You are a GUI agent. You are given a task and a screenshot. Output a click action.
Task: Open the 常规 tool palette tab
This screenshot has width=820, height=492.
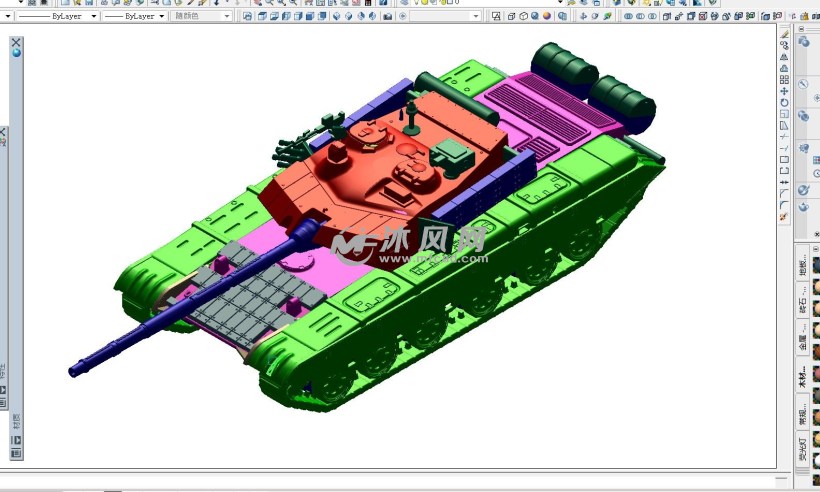[x=803, y=413]
